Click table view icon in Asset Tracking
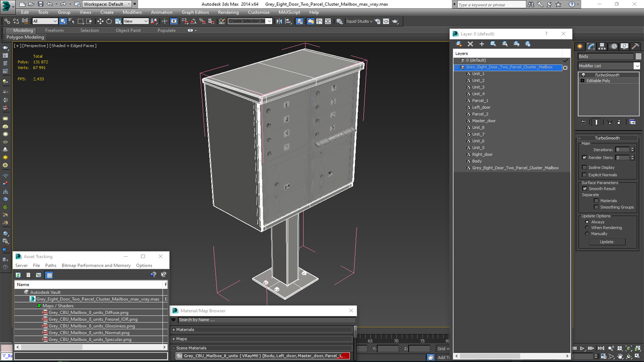This screenshot has height=362, width=644. click(x=49, y=275)
